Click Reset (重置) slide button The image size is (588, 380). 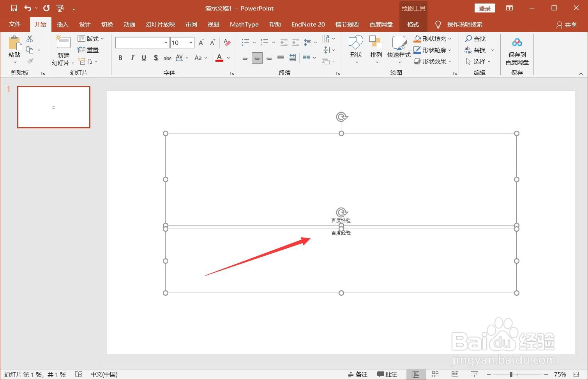(88, 50)
